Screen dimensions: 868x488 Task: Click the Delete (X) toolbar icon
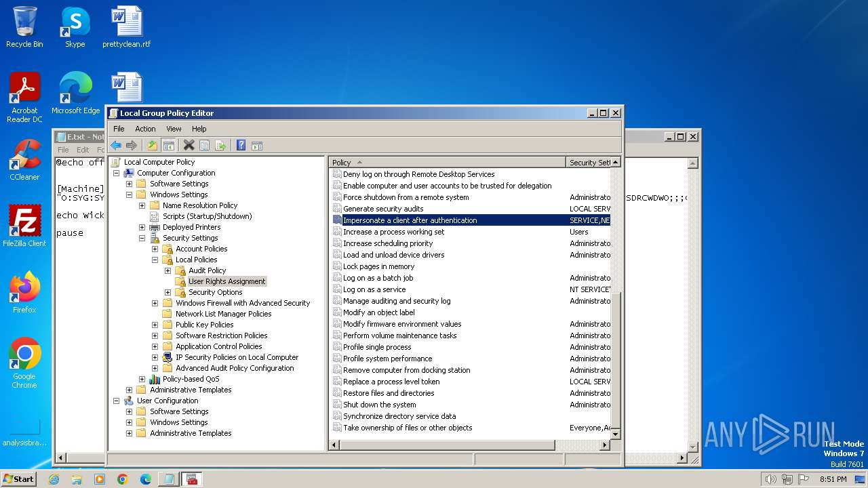tap(189, 145)
